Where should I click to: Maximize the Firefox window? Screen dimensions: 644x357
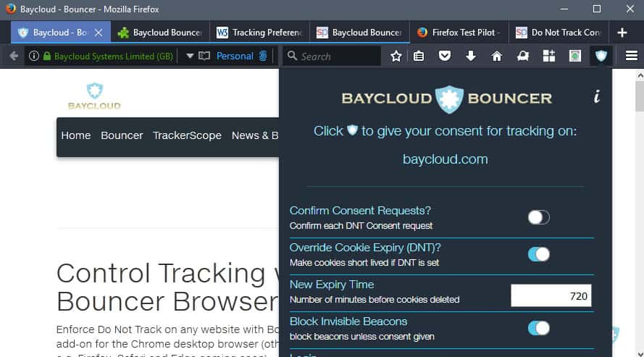pos(597,9)
